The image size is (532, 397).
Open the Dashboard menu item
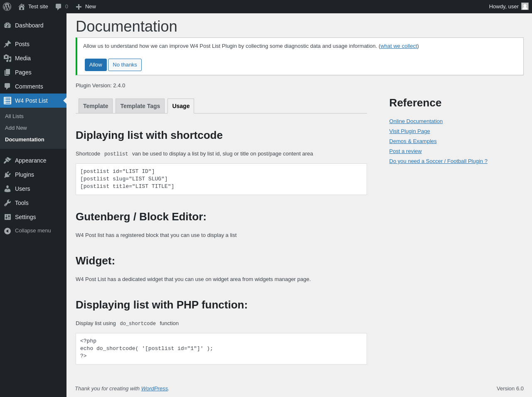tap(33, 25)
